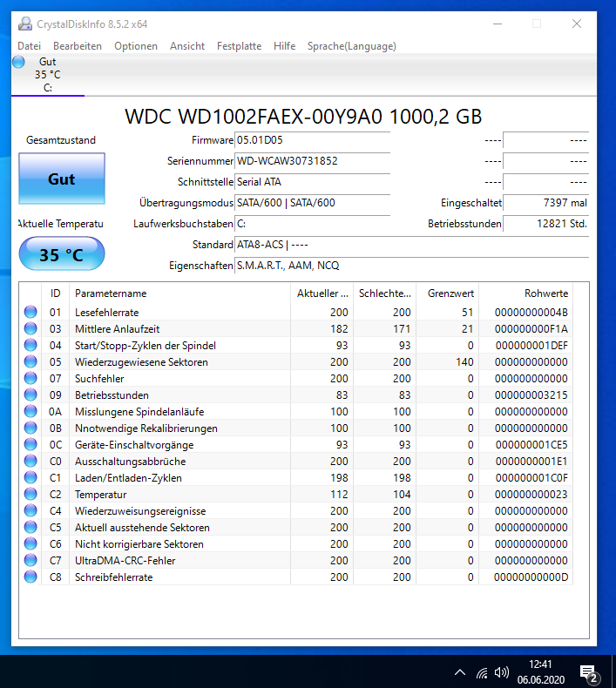Screen dimensions: 616x688
Task: Click the Schlechte... column header
Action: [x=384, y=293]
